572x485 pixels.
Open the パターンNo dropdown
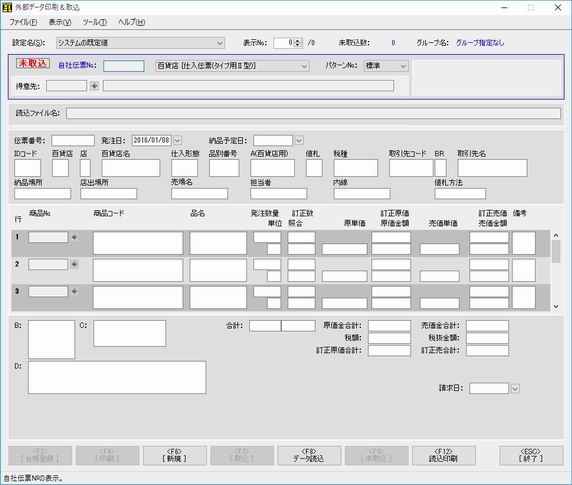pos(403,66)
